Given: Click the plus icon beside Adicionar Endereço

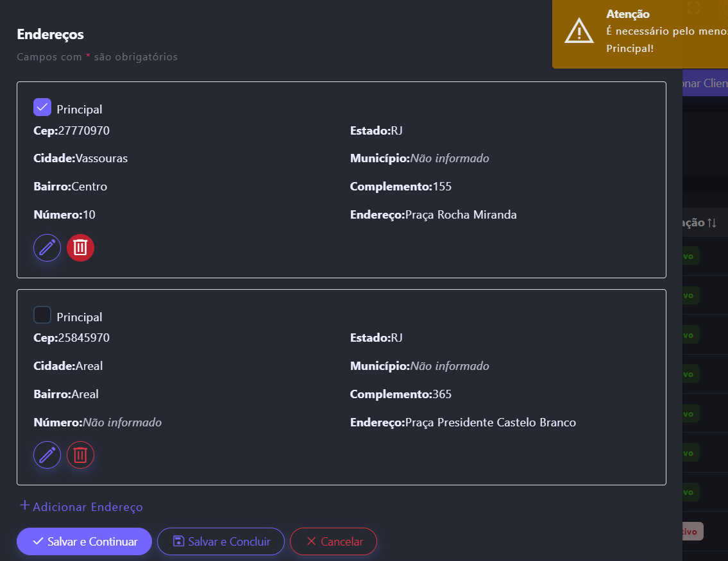Looking at the screenshot, I should pos(24,506).
